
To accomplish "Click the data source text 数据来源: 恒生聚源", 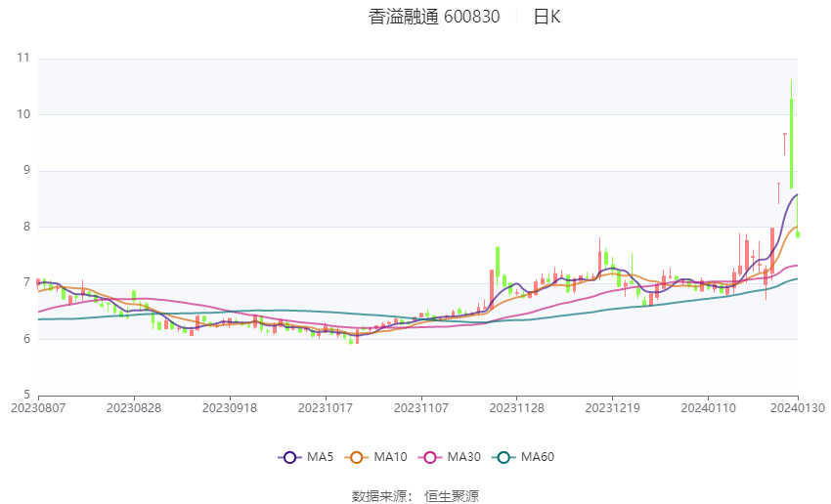I will [415, 496].
